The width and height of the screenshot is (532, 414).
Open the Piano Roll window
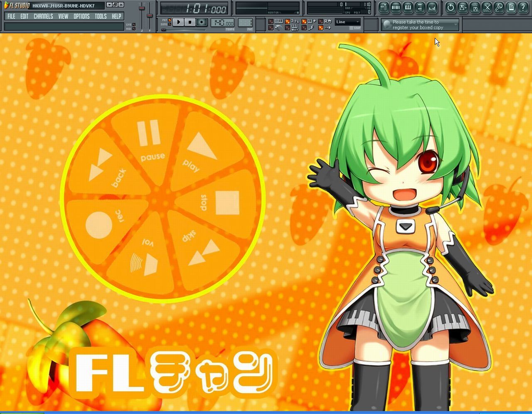coord(408,7)
